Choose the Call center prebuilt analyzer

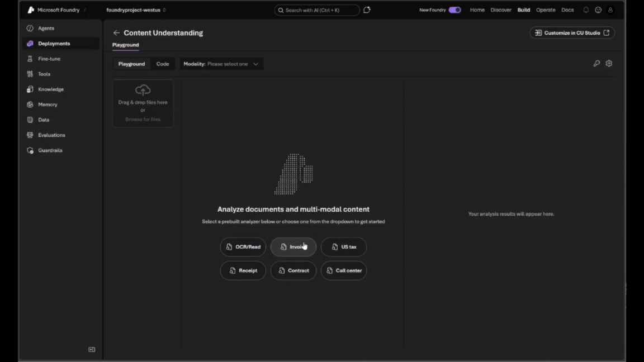pyautogui.click(x=344, y=271)
